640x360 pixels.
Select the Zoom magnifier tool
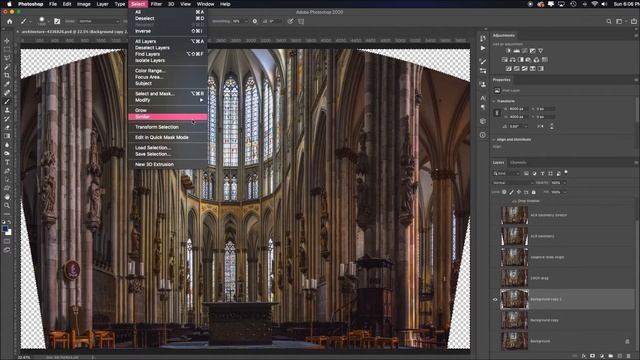pyautogui.click(x=7, y=205)
